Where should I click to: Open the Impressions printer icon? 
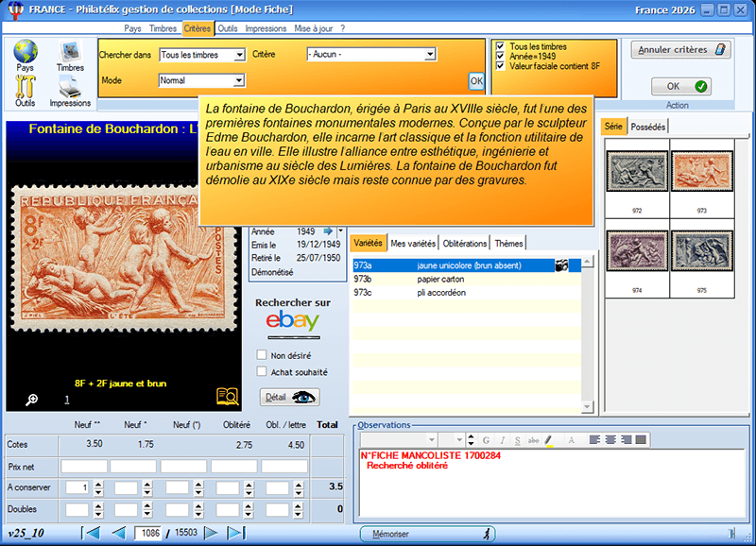tap(70, 88)
